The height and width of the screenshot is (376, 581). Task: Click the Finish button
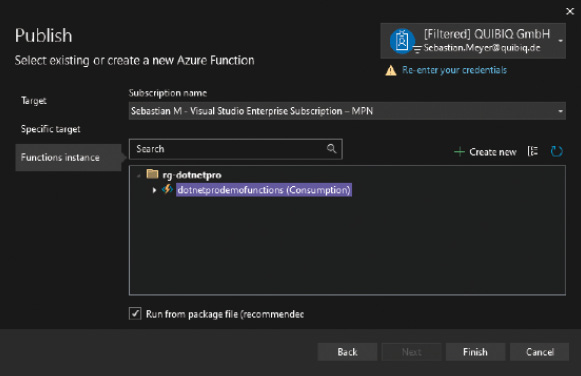[475, 352]
